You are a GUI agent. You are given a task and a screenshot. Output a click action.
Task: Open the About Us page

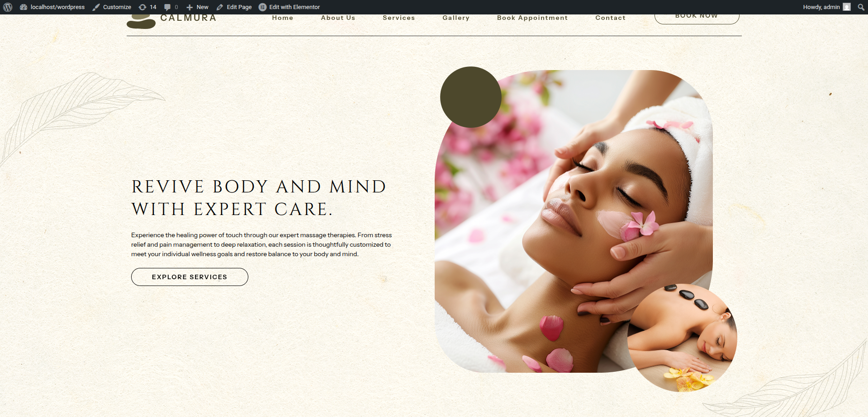click(338, 18)
